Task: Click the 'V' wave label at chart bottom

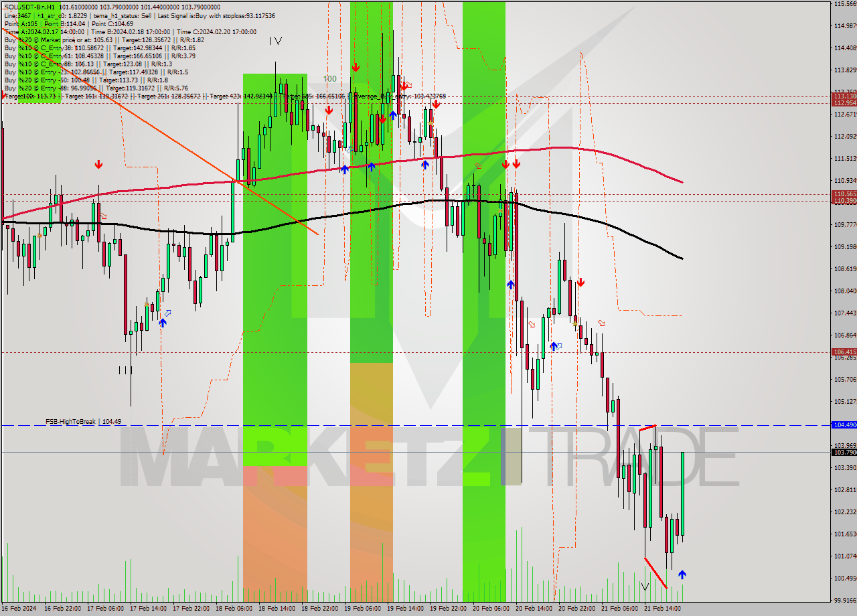Action: click(x=645, y=587)
